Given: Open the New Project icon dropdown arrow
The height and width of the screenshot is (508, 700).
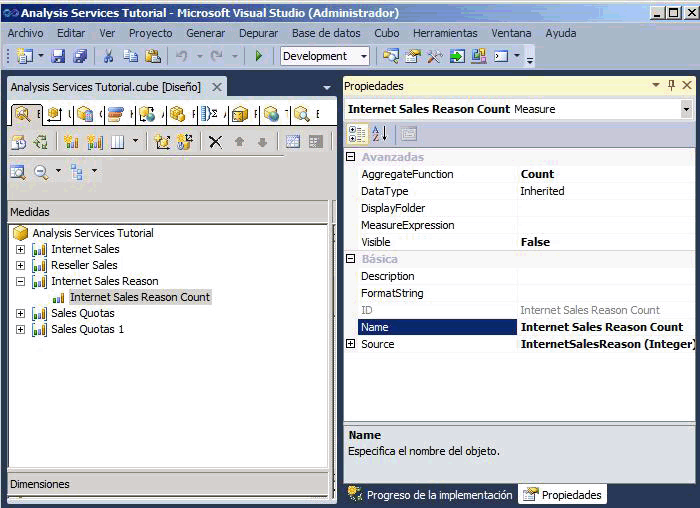Looking at the screenshot, I should [41, 56].
